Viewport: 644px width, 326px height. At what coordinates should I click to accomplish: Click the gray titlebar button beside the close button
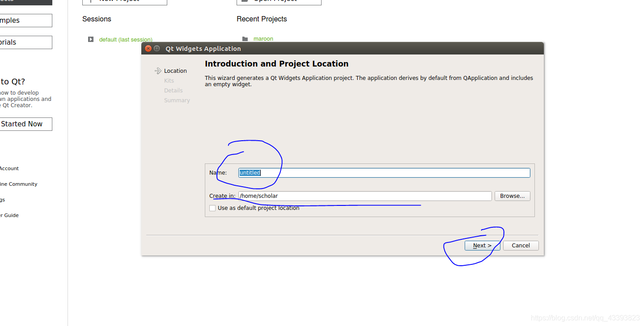coord(157,48)
